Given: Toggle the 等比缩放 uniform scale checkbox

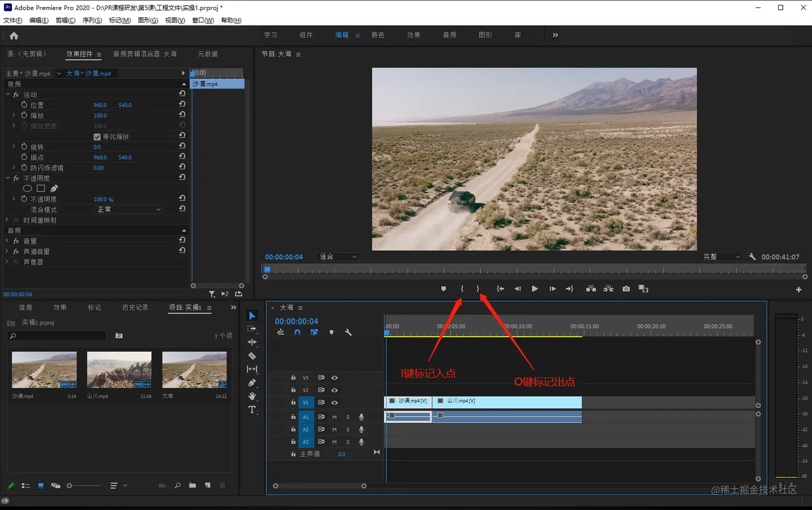Looking at the screenshot, I should [97, 137].
